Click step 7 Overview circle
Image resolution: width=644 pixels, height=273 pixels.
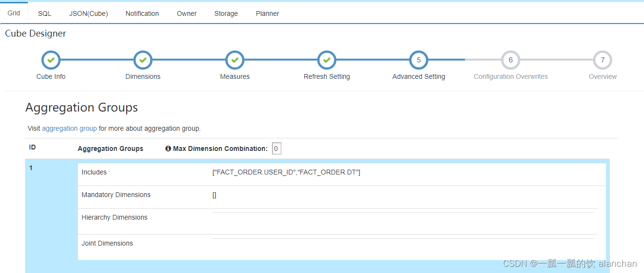coord(603,60)
